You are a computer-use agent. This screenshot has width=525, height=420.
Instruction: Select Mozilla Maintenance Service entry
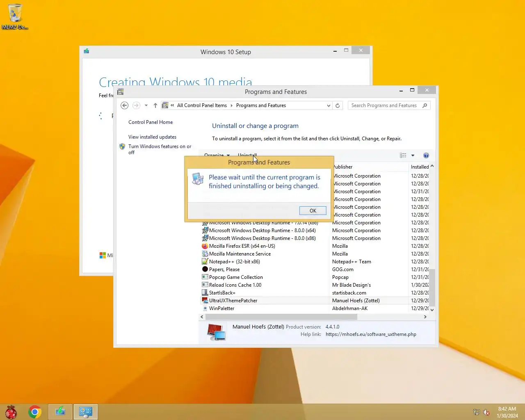tap(240, 254)
